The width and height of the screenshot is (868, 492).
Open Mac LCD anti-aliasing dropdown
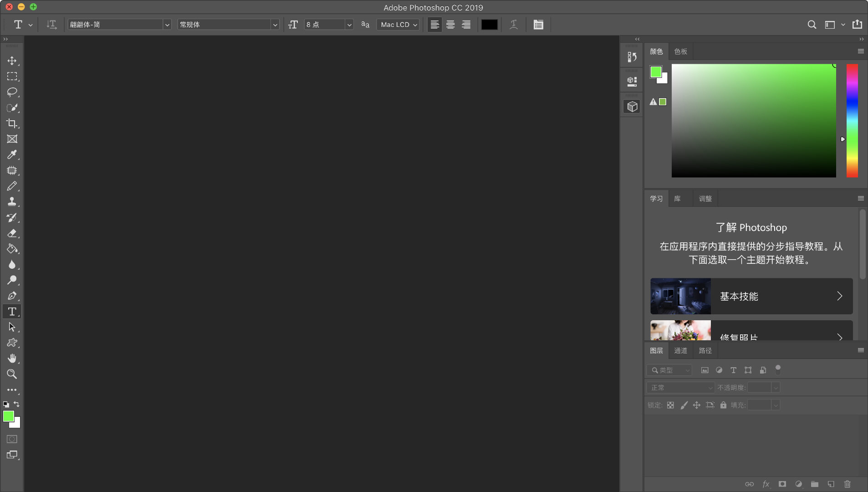point(399,25)
